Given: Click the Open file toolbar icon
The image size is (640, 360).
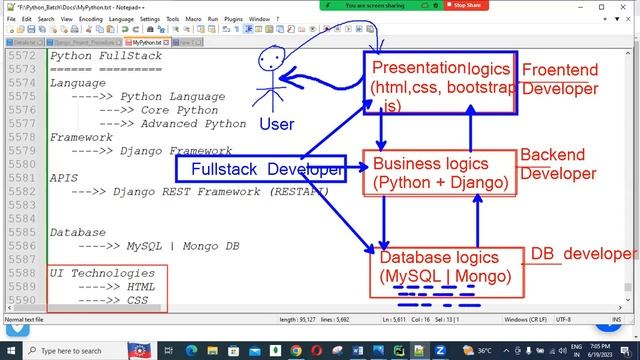Looking at the screenshot, I should [20, 29].
